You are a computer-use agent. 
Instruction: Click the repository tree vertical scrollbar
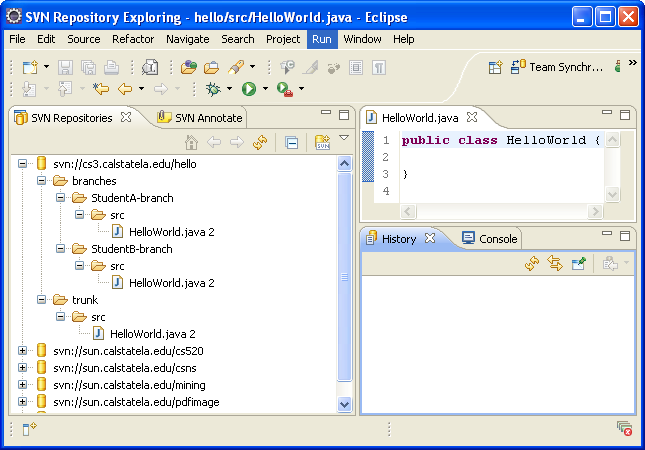[x=345, y=277]
